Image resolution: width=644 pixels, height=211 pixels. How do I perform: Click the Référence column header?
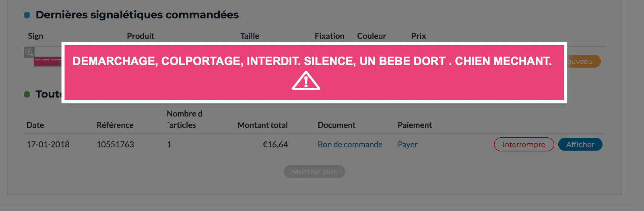tap(115, 125)
